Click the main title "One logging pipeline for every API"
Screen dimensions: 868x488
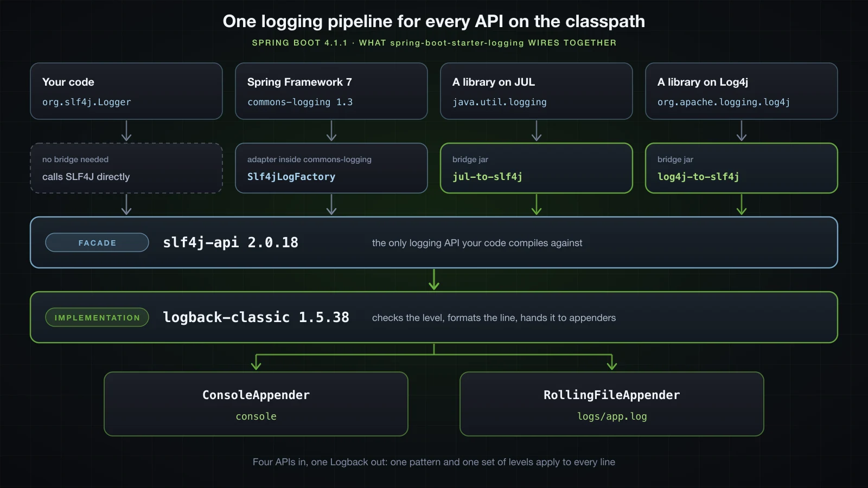tap(434, 21)
